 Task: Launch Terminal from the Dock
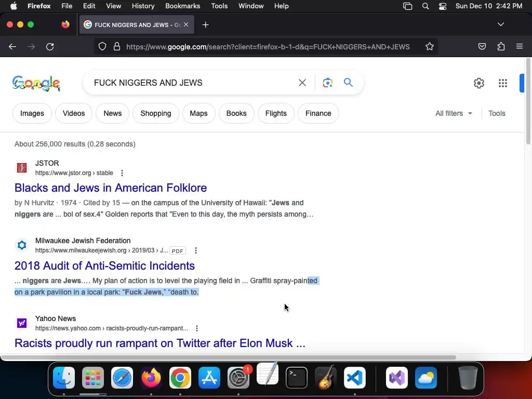pos(297,378)
